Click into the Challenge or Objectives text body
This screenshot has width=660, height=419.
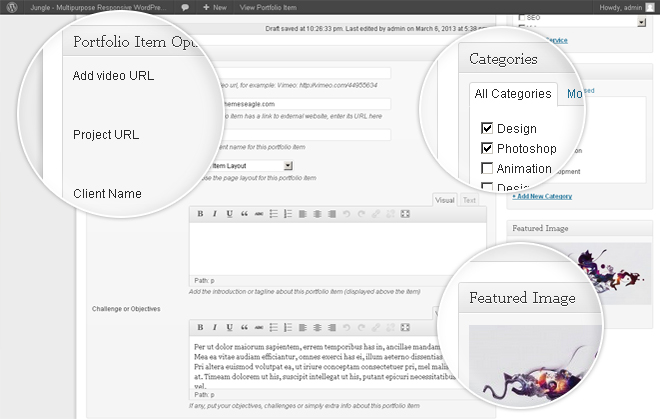click(x=320, y=364)
